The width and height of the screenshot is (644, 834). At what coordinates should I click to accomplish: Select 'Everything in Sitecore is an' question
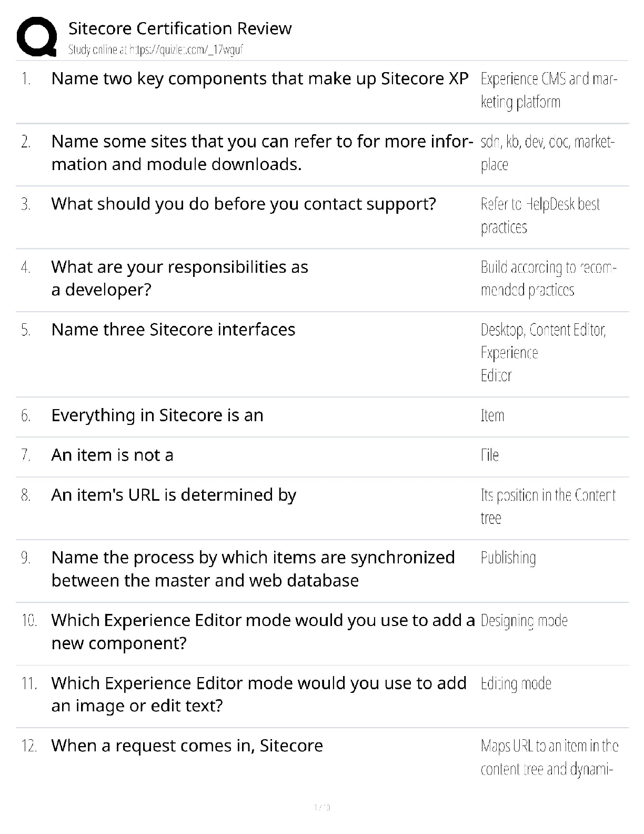coord(157,415)
